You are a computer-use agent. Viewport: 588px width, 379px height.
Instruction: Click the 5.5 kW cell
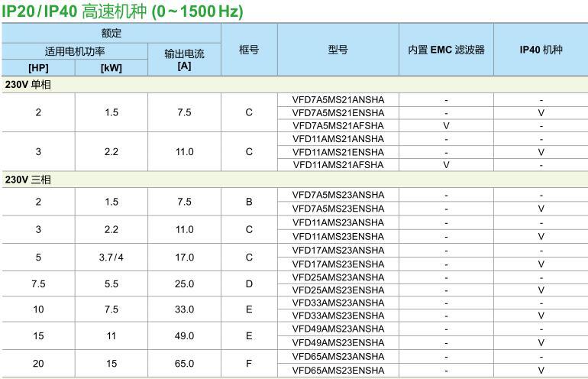click(111, 283)
